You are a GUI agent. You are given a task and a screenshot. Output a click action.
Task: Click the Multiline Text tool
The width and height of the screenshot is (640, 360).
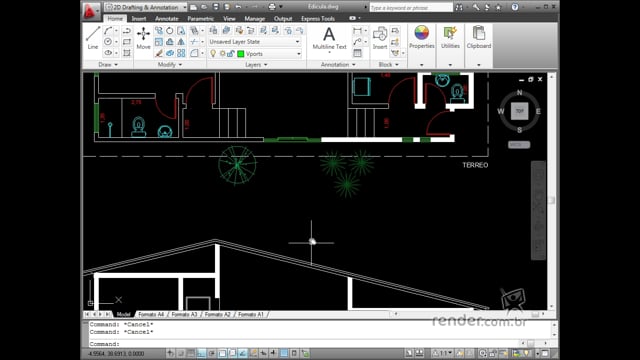329,39
